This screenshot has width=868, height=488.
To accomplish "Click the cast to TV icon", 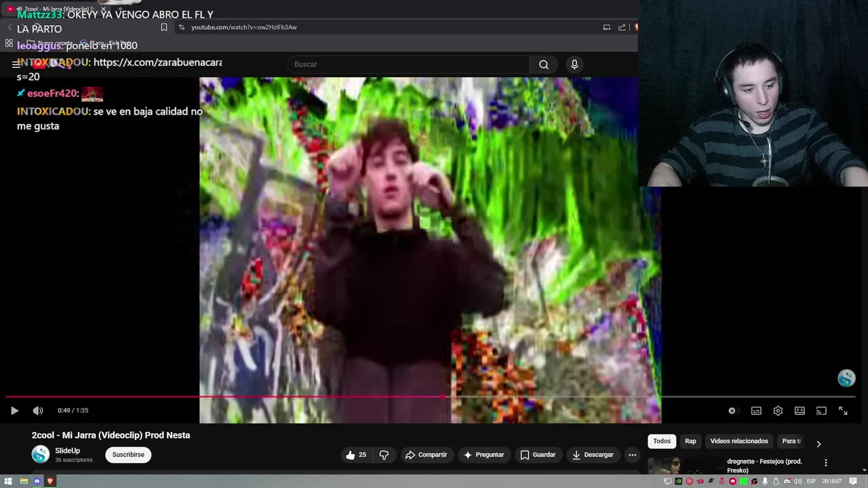I will 821,411.
